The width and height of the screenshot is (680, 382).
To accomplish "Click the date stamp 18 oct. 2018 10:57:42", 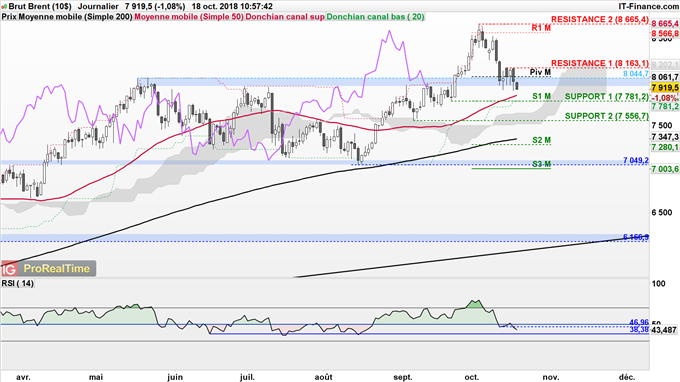I will [x=232, y=7].
